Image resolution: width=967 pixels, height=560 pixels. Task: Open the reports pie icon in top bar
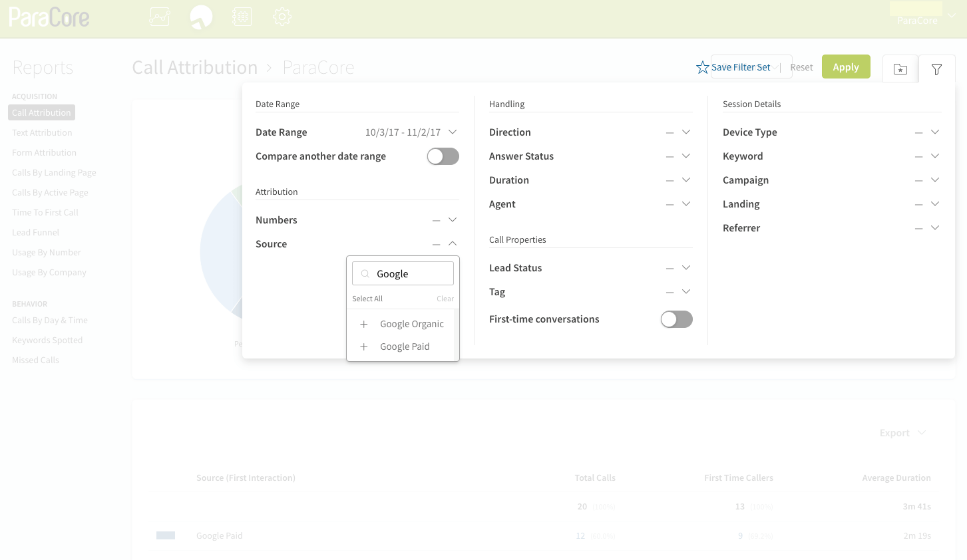click(x=201, y=17)
